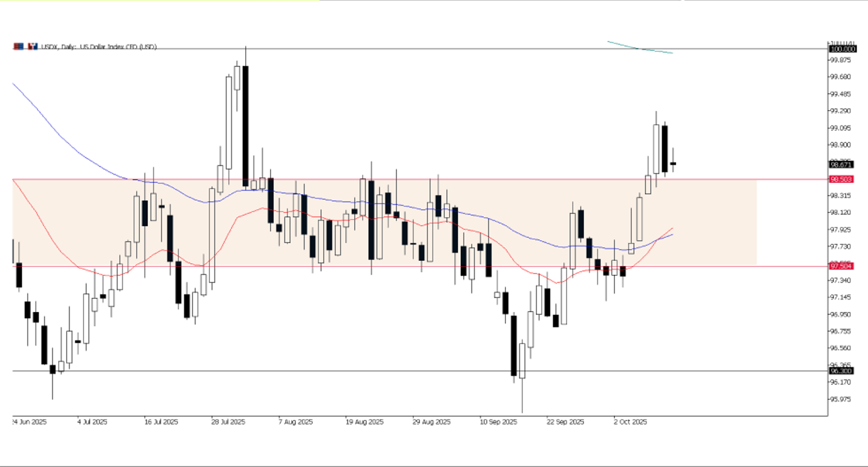Click the 22 Sep 2025 date label
Screen dimensions: 868x467
point(565,422)
